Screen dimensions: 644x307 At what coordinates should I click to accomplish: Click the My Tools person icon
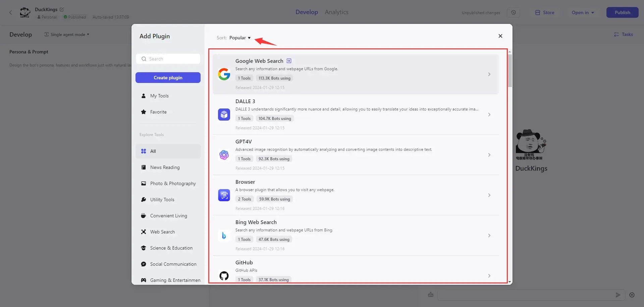click(144, 96)
